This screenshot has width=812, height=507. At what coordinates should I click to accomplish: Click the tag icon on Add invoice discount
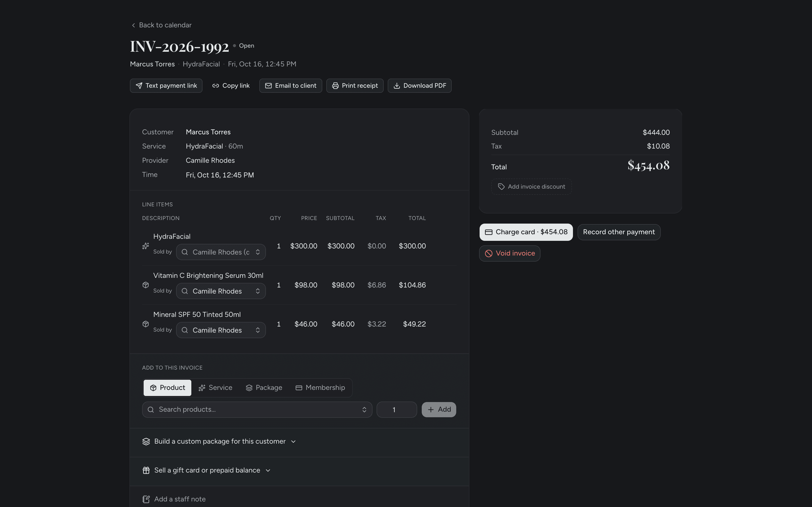(501, 187)
